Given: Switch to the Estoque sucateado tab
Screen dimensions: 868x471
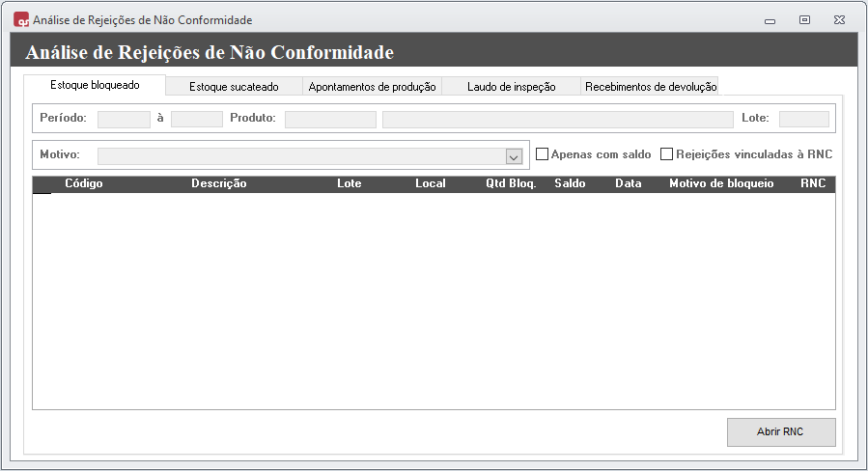Looking at the screenshot, I should [x=234, y=87].
